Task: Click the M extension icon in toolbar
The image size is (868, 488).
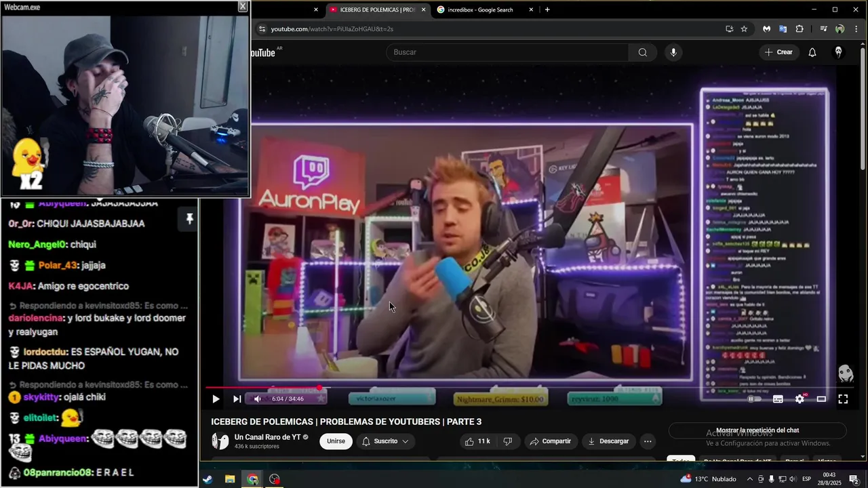Action: pos(766,29)
